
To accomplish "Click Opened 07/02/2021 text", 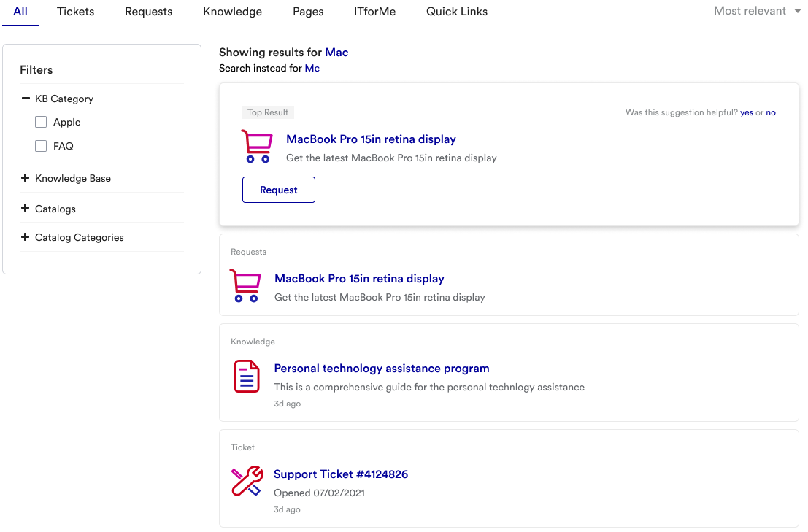I will tap(319, 493).
